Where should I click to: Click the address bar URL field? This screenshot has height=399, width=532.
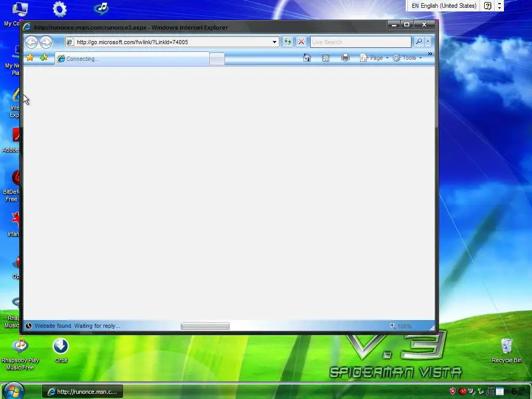pyautogui.click(x=172, y=42)
